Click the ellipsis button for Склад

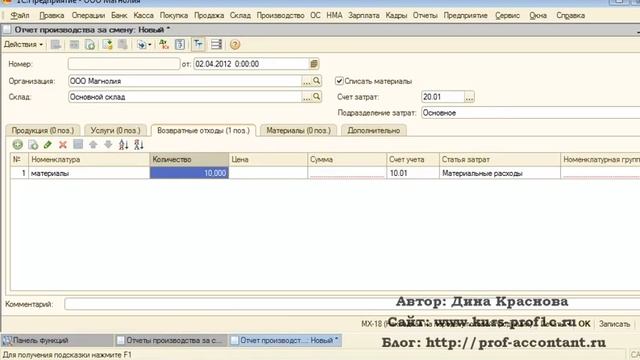tap(307, 97)
